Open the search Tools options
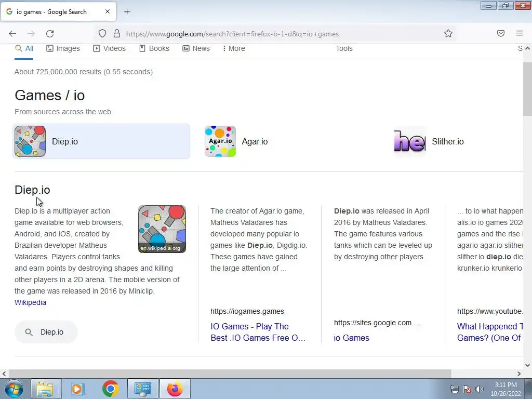Screen dimensions: 532x399 click(344, 48)
